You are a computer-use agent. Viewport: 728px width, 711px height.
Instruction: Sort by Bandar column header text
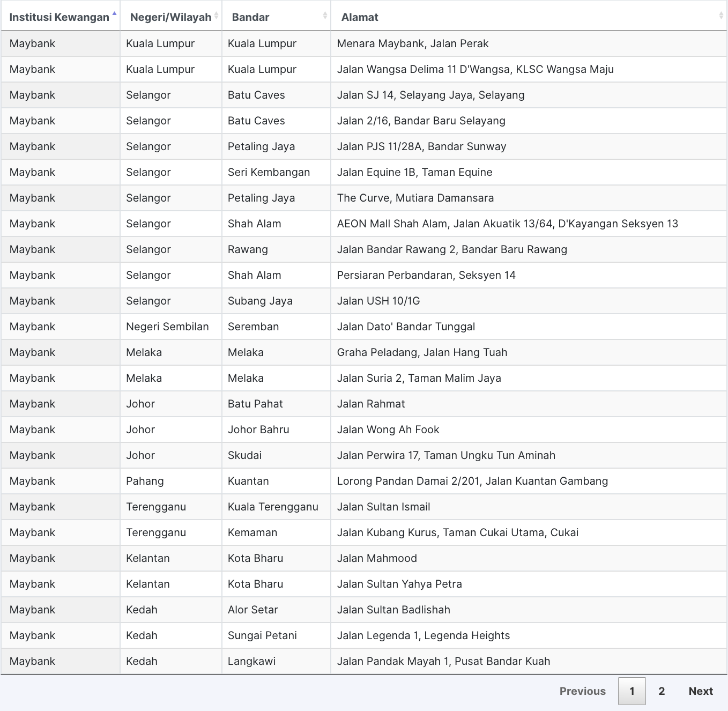coord(250,17)
